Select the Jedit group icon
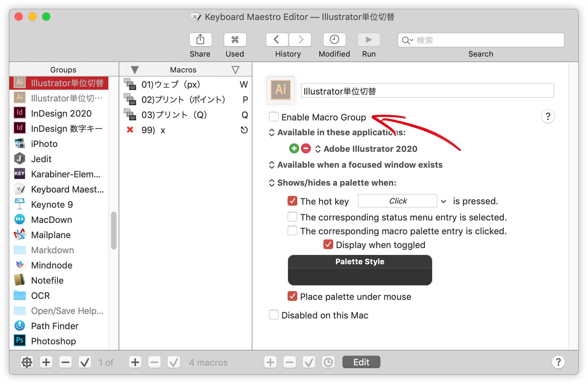Screen dimensions: 588x384 coord(20,159)
